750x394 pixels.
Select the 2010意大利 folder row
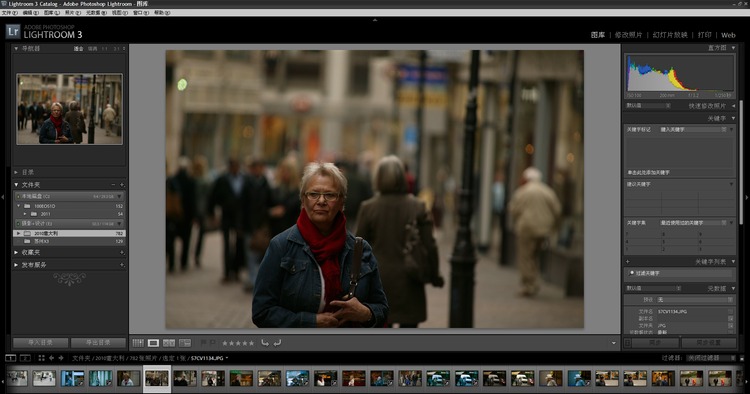(69, 233)
